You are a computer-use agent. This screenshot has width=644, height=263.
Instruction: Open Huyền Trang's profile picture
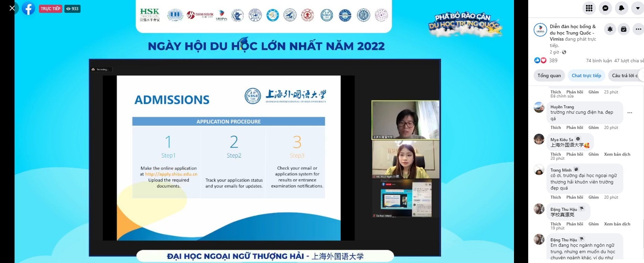tap(539, 107)
